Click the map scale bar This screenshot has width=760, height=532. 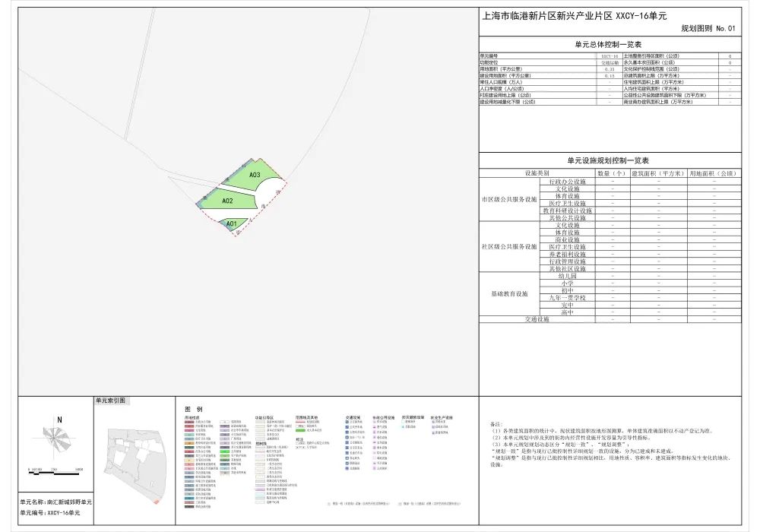click(55, 471)
